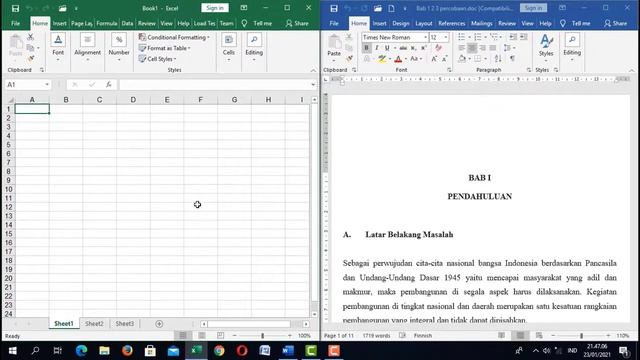Open Cell Styles dropdown in Excel
The height and width of the screenshot is (360, 640).
coord(157,59)
